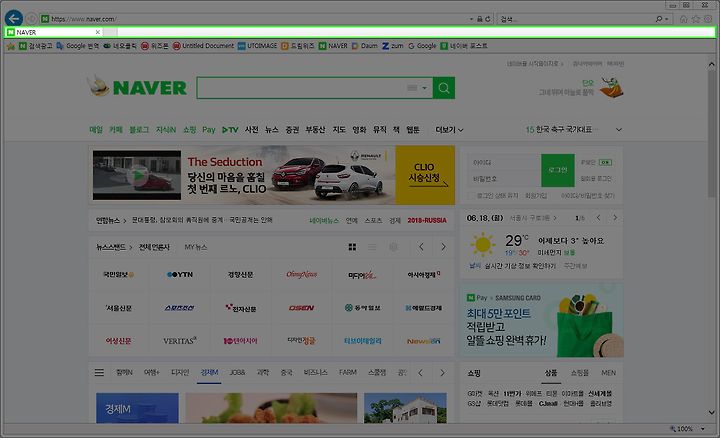Click the previous arrow in weather widget

(x=598, y=218)
